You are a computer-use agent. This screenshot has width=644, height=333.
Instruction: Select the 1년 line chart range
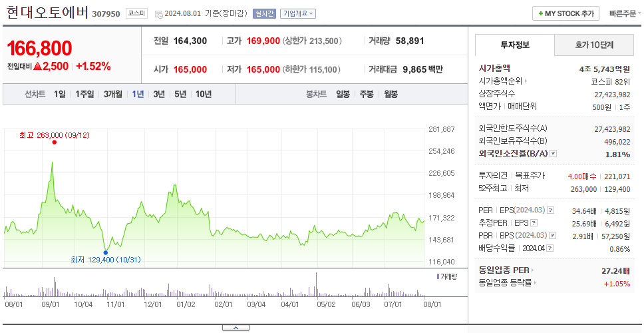(138, 94)
